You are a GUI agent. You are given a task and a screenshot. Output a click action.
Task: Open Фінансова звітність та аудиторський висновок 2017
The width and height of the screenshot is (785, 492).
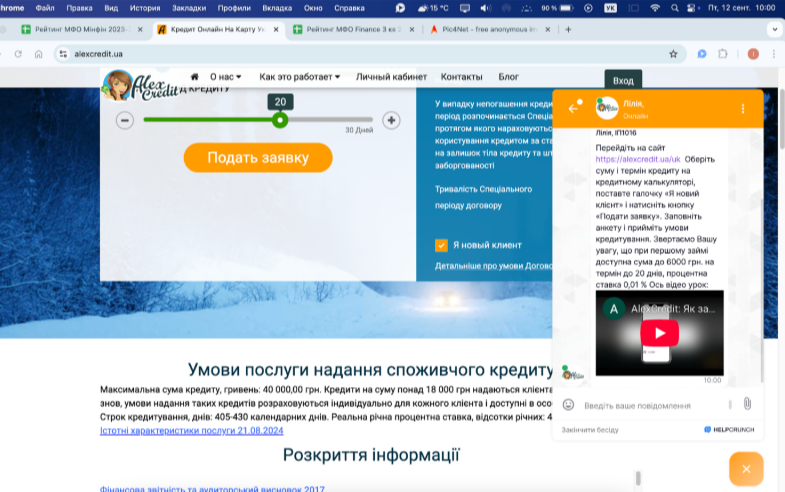point(212,489)
